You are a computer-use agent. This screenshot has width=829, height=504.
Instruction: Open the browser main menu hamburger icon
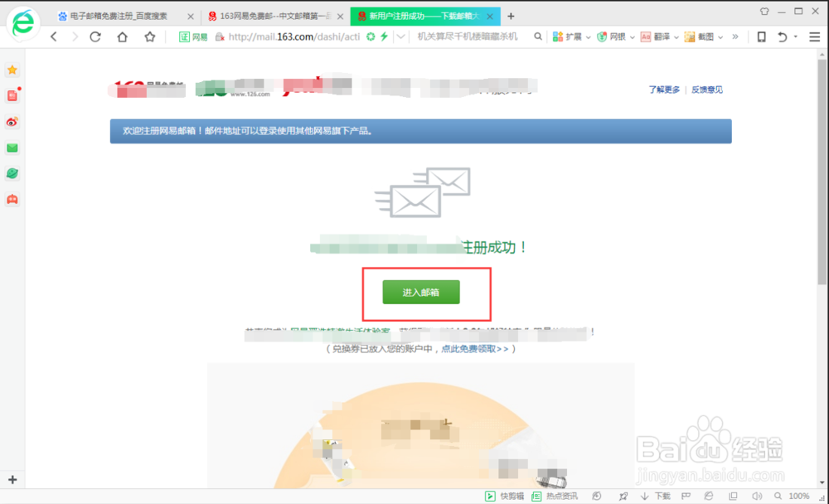click(814, 36)
